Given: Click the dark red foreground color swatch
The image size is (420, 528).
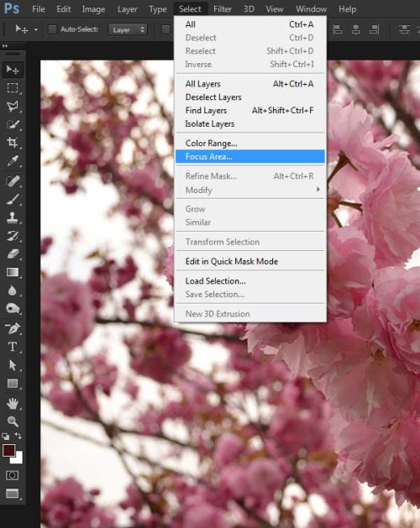Looking at the screenshot, I should tap(8, 450).
